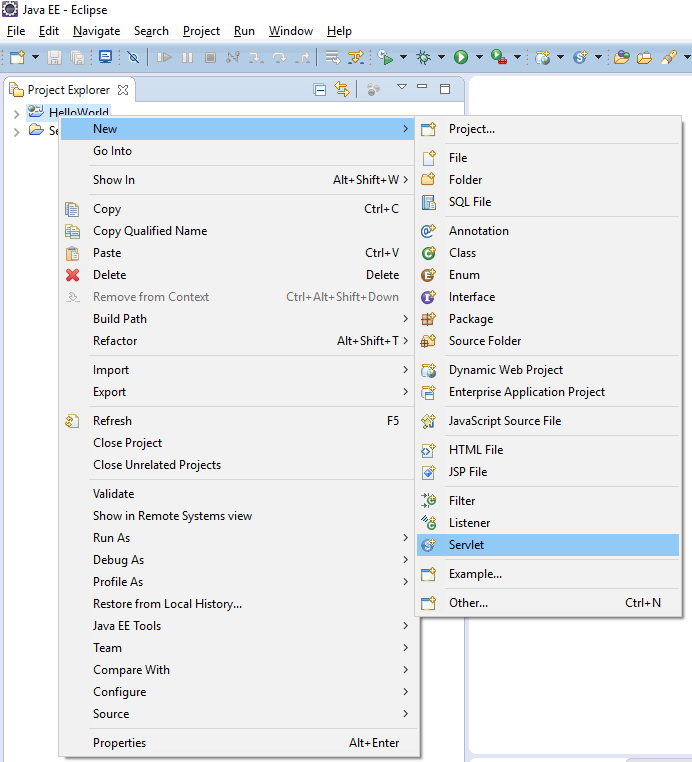The image size is (692, 762).
Task: Open the console monitor toolbar icon
Action: tap(105, 57)
